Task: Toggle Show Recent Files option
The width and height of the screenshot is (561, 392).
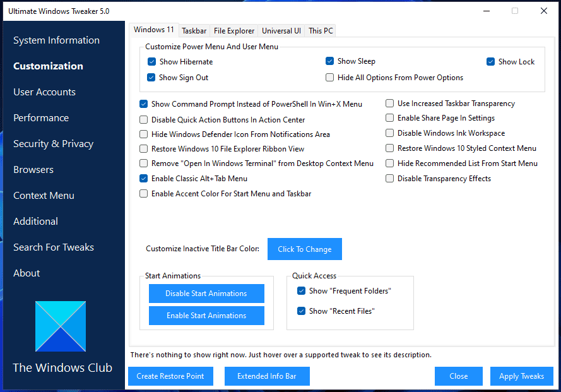Action: pyautogui.click(x=301, y=311)
